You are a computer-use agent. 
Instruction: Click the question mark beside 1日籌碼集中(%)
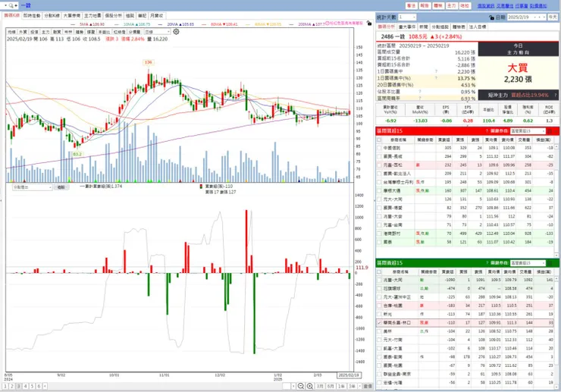pos(436,77)
